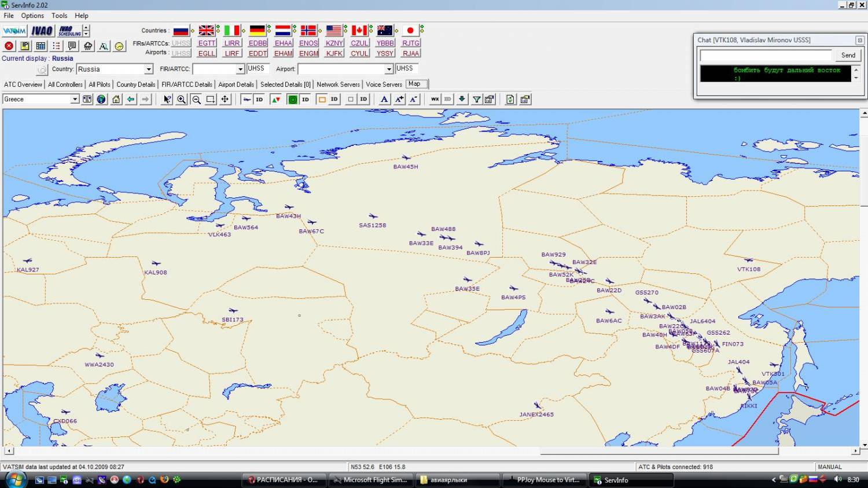Viewport: 868px width, 488px height.
Task: Click the chat message input field
Action: click(766, 56)
